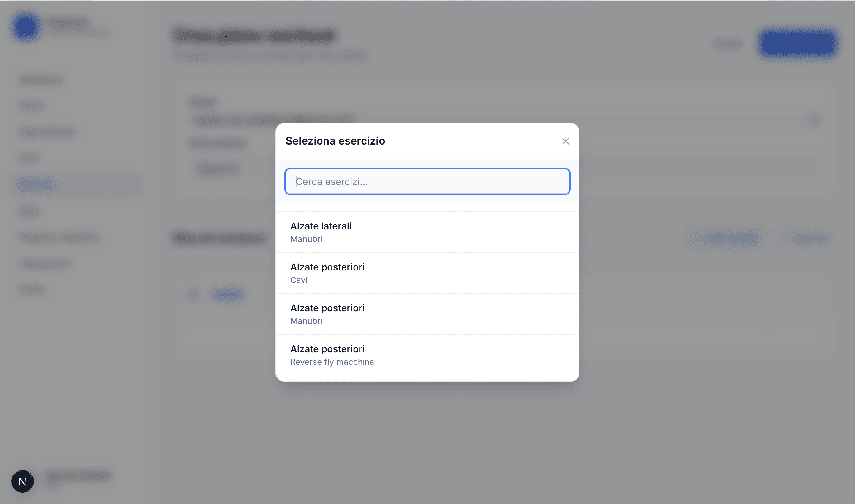Click Manubri subtitle under Alzate posteriori

tap(306, 321)
